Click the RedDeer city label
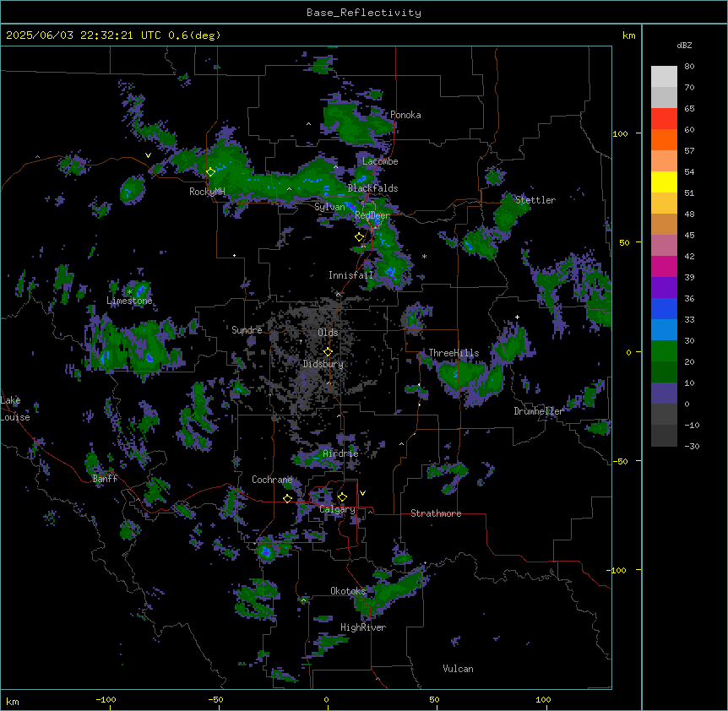 372,215
